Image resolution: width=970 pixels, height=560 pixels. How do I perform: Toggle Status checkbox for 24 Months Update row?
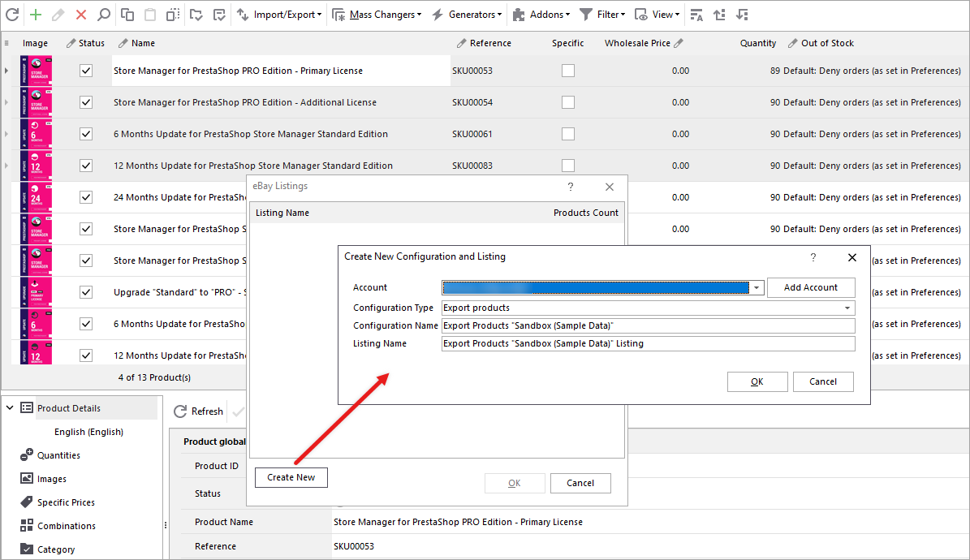point(86,196)
